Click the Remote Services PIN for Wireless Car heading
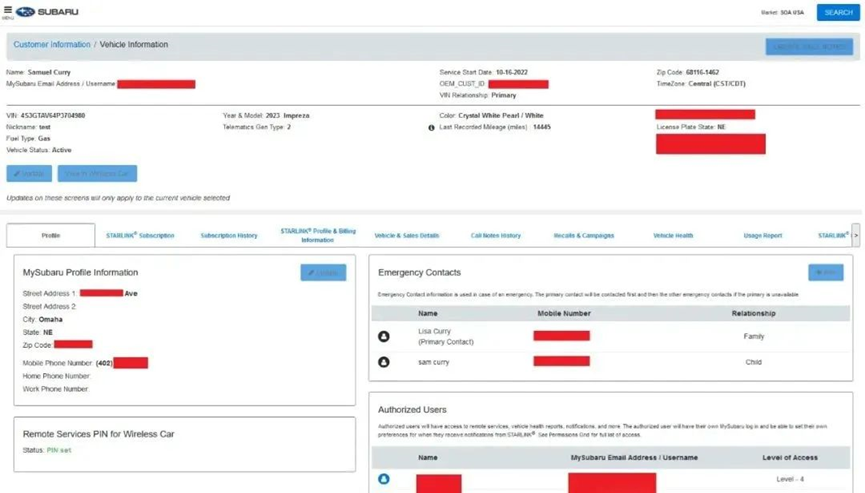This screenshot has width=865, height=493. pyautogui.click(x=98, y=434)
